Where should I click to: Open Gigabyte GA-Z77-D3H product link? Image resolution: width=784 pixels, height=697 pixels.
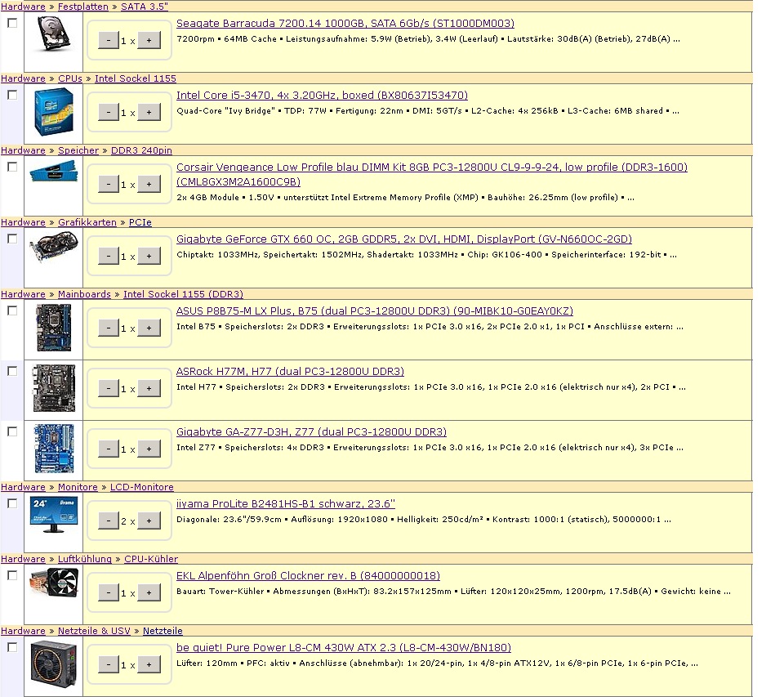click(311, 432)
